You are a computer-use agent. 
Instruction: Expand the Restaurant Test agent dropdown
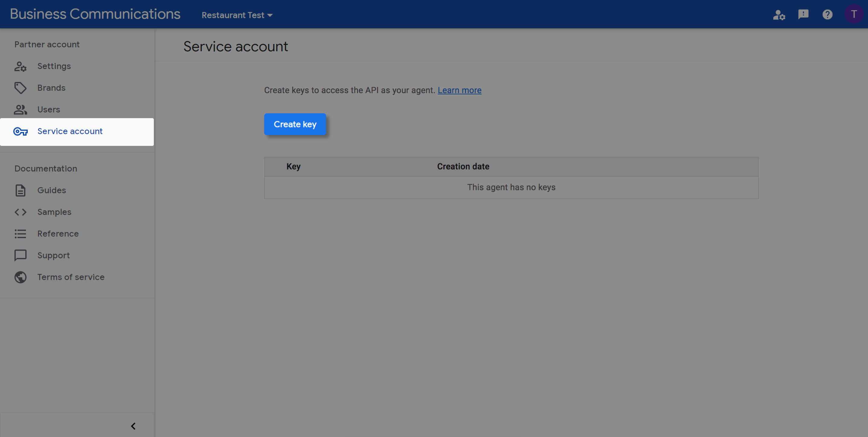(237, 15)
